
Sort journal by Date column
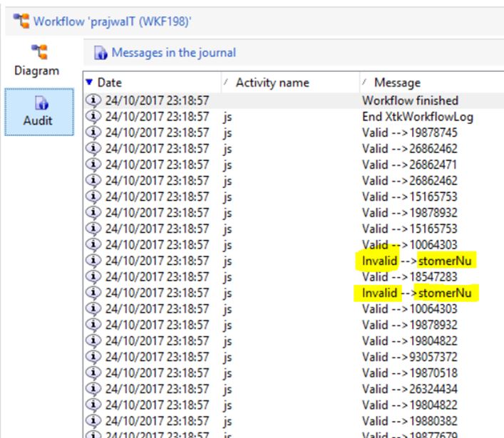tap(109, 83)
